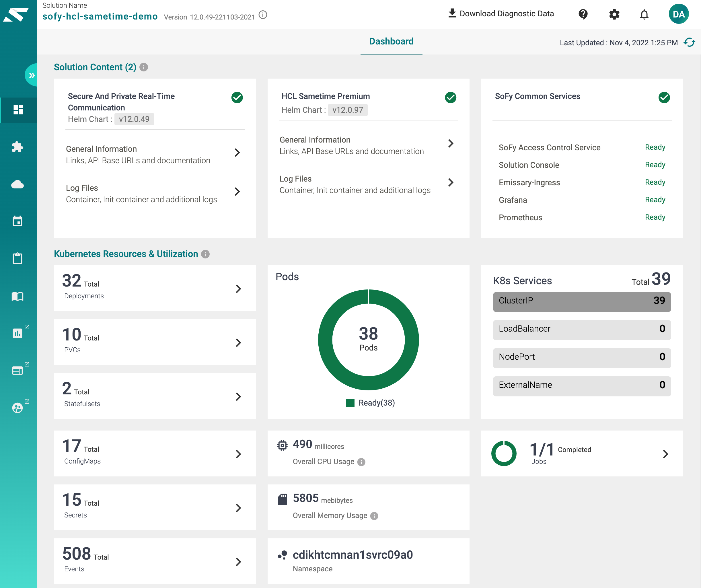Open the 10 Total PVCs chevron
The width and height of the screenshot is (701, 588).
pos(238,342)
